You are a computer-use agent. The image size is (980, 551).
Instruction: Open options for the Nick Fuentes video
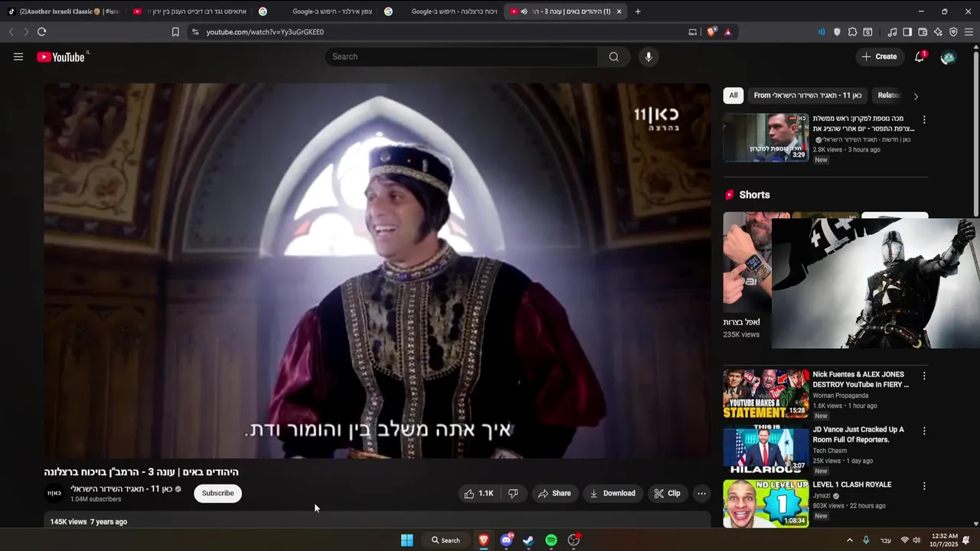coord(924,376)
